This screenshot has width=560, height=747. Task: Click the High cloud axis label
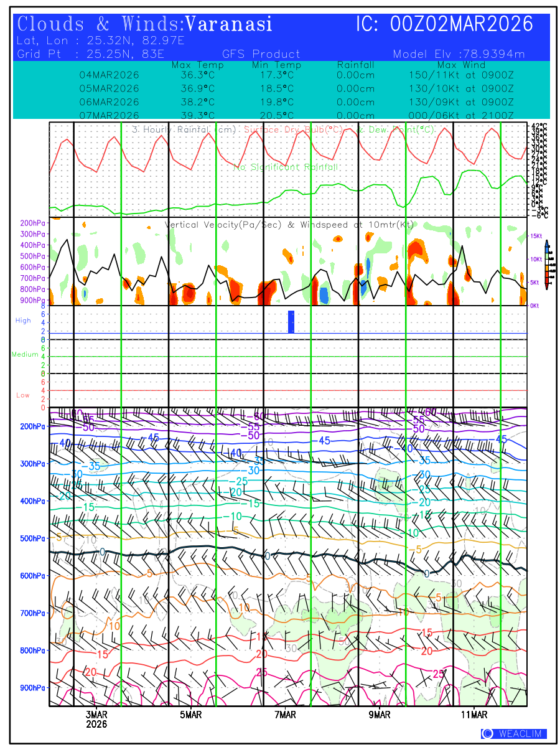(23, 320)
